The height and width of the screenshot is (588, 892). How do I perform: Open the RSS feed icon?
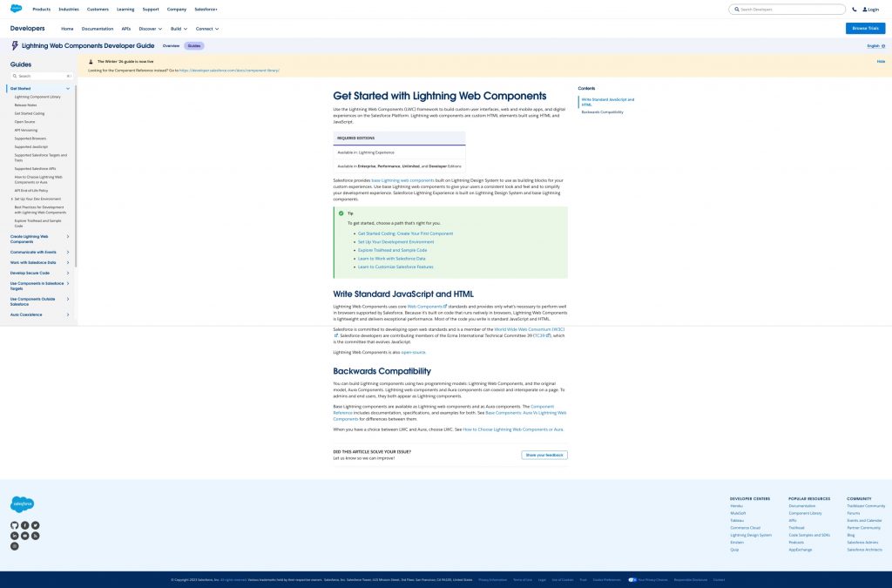[35, 536]
